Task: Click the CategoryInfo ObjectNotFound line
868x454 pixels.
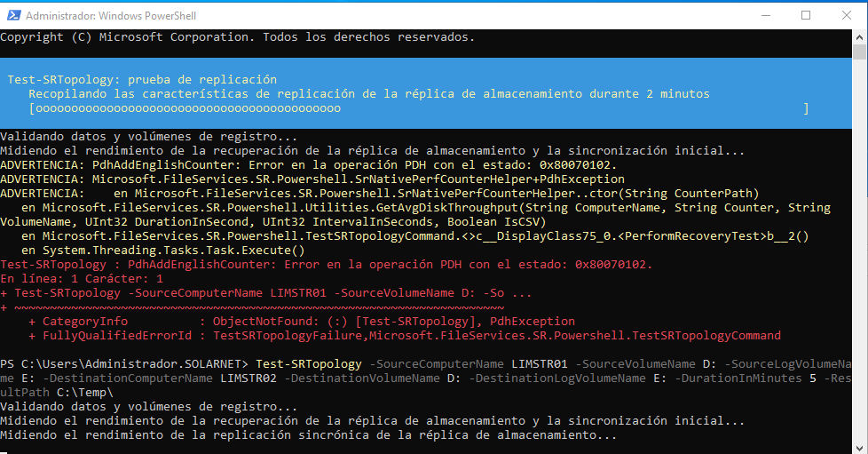Action: [302, 322]
